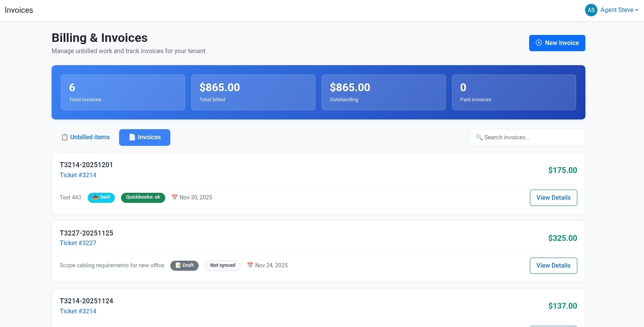Click the magnifier icon in search box
Viewport: 644px width, 327px height.
479,137
